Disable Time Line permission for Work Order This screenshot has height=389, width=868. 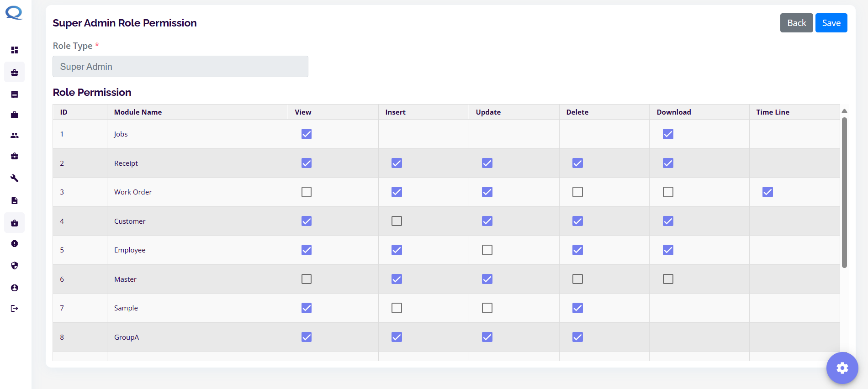(x=767, y=192)
